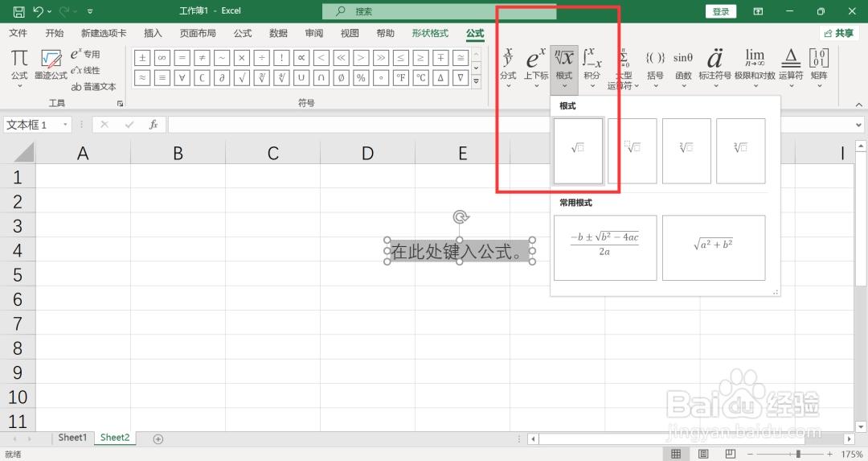Insert the empty set ∅ symbol
The height and width of the screenshot is (461, 868).
click(341, 78)
